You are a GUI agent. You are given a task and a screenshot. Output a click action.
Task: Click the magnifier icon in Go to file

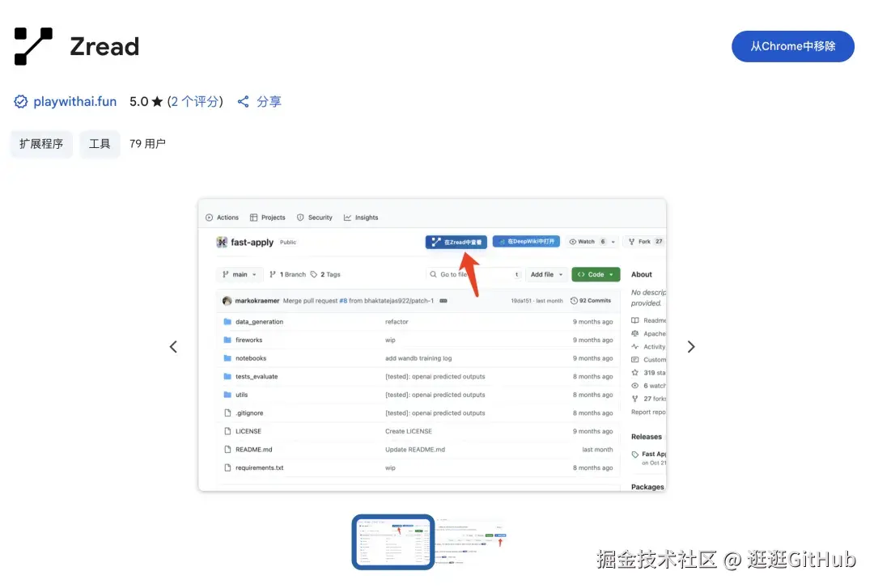(x=432, y=274)
